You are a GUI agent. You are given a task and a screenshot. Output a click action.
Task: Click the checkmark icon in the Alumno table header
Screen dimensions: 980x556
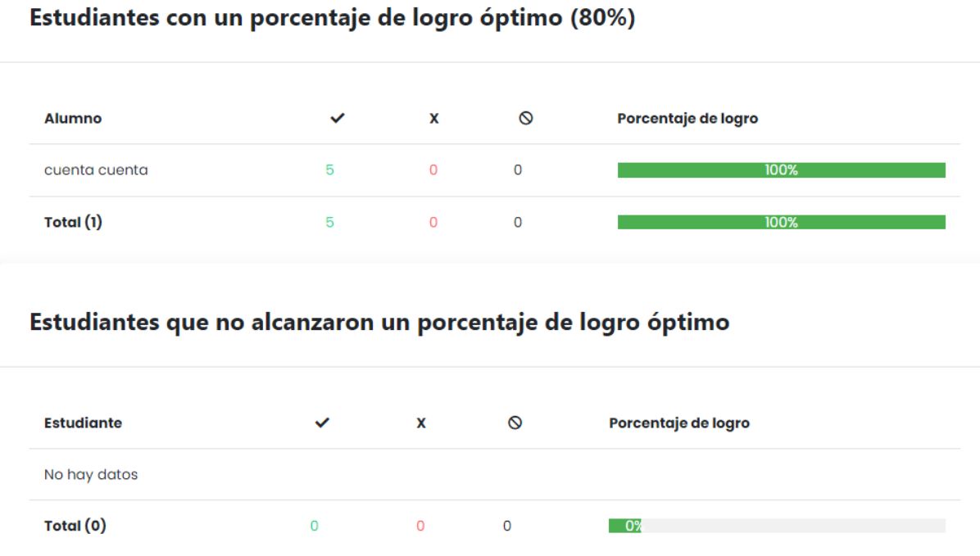tap(337, 119)
